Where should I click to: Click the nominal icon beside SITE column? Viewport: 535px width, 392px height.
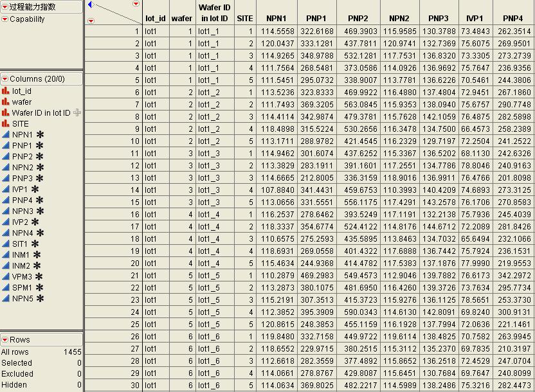[5, 124]
